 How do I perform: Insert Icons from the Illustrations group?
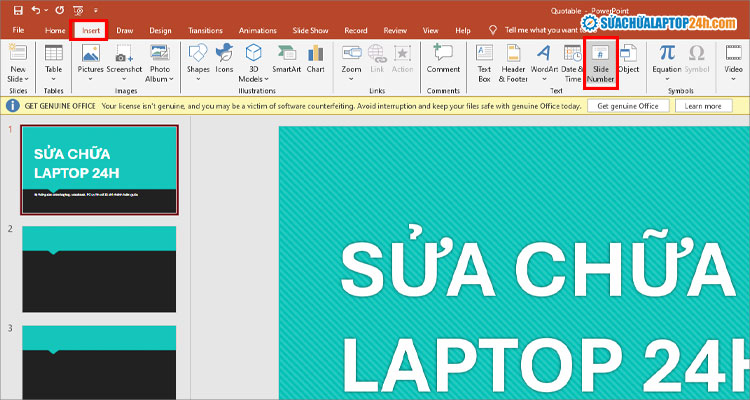tap(224, 58)
